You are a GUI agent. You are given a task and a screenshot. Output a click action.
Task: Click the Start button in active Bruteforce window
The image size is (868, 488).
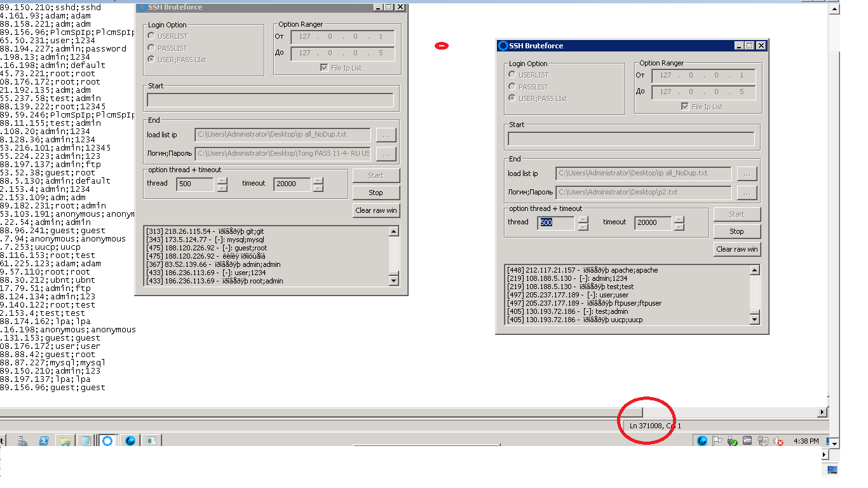(737, 214)
